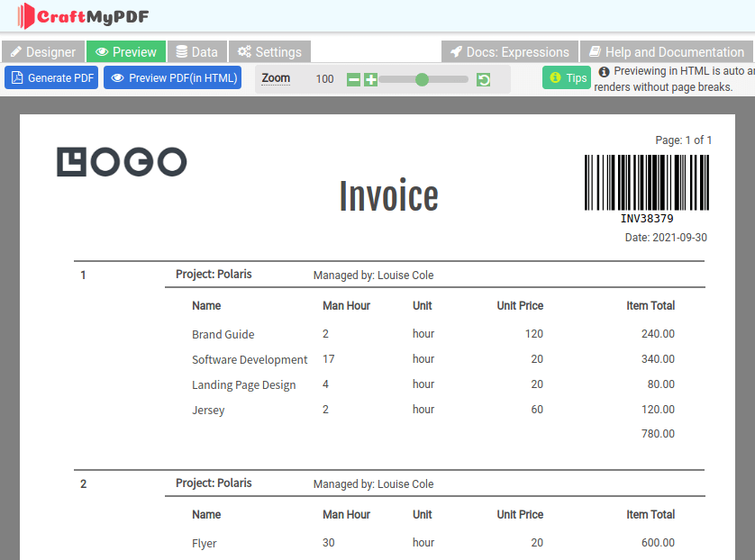Click the eye icon on Preview tab
Screen dimensions: 755x560
[102, 51]
